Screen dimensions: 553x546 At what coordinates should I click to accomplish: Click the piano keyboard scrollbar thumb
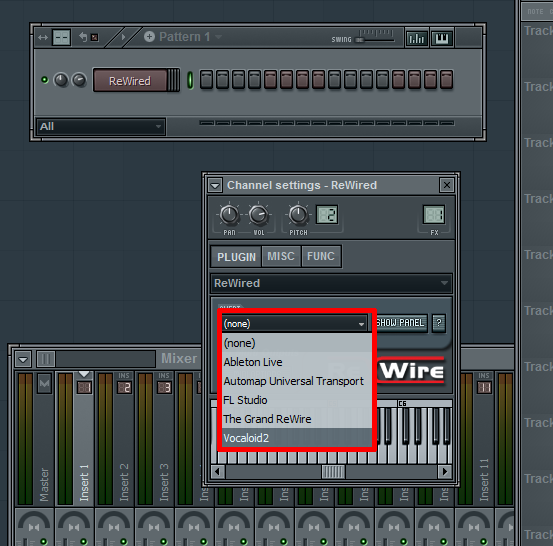pyautogui.click(x=333, y=472)
